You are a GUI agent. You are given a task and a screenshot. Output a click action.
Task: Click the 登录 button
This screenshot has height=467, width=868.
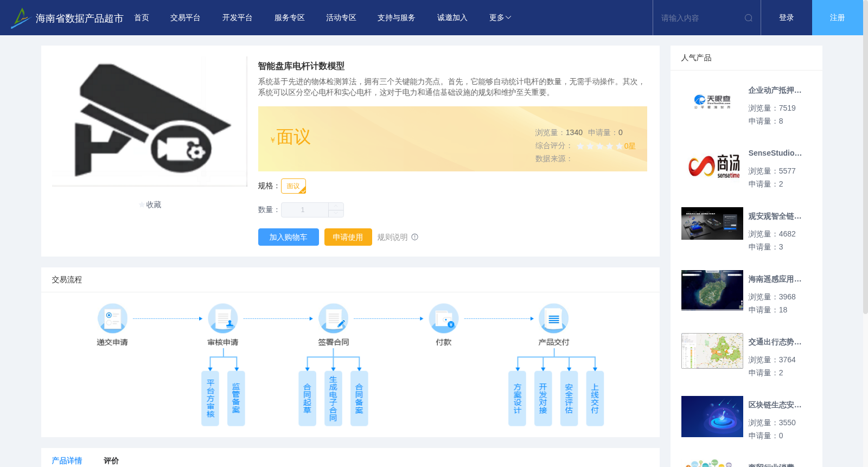(x=787, y=18)
